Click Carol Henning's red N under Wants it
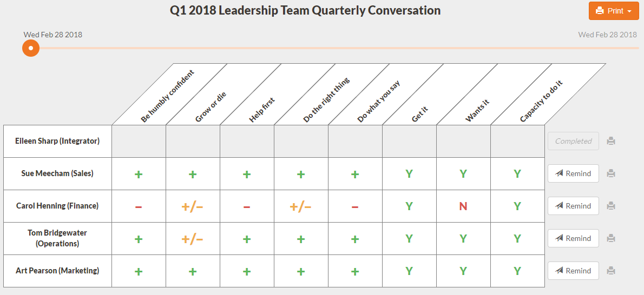This screenshot has height=295, width=644. [x=463, y=206]
